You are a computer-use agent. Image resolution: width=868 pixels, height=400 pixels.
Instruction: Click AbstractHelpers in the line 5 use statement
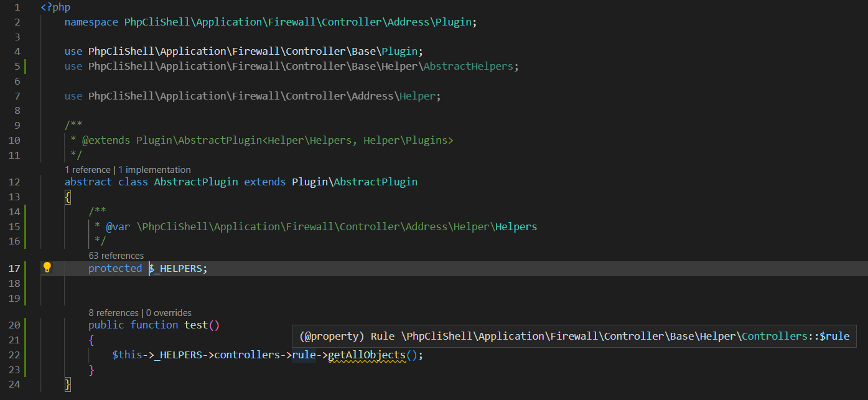click(x=468, y=66)
